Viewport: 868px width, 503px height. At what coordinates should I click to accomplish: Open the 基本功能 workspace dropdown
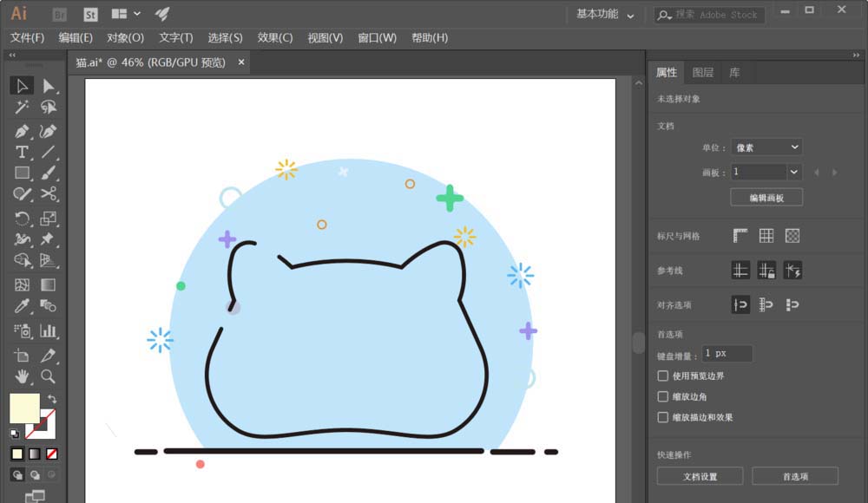[604, 15]
